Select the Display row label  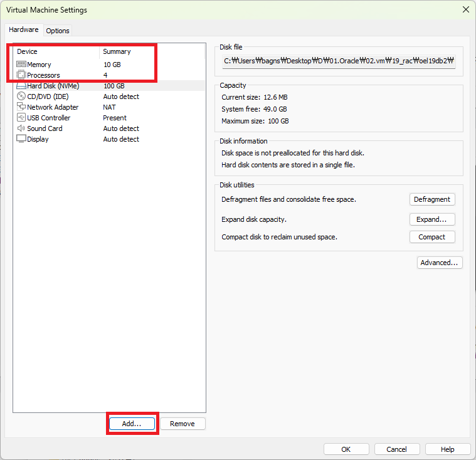(x=38, y=139)
